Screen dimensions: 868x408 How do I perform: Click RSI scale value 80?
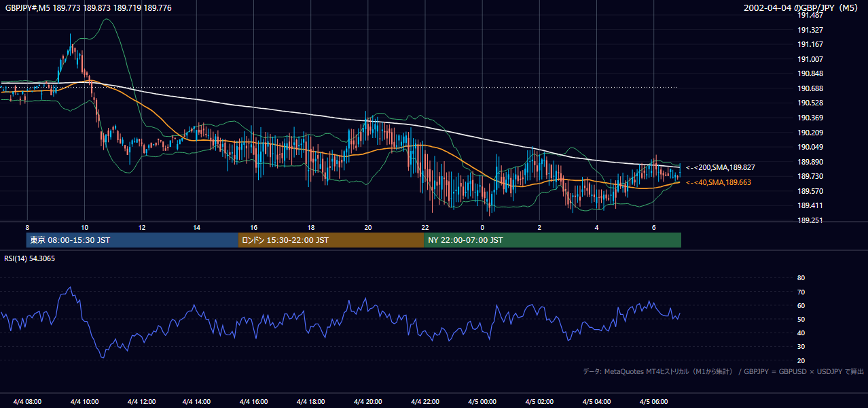point(801,278)
